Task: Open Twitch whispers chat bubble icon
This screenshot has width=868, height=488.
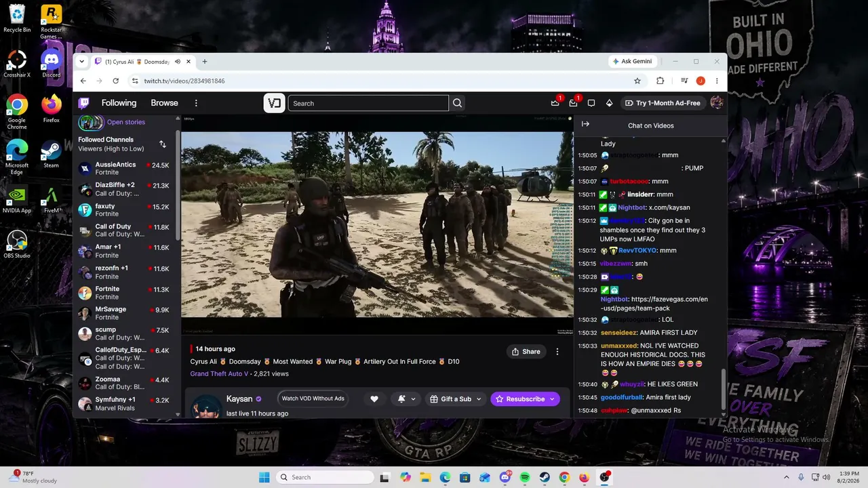Action: [591, 103]
